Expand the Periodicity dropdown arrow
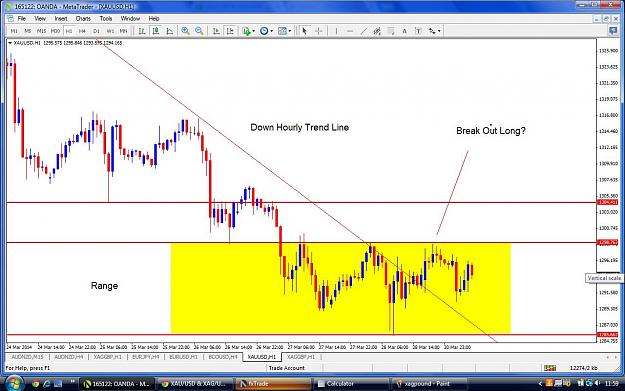This screenshot has height=391, width=625. [x=271, y=31]
